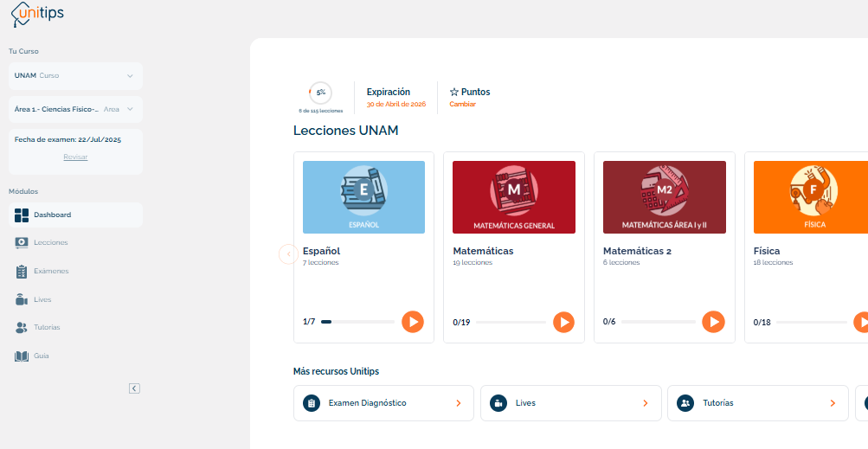Open the Área 1 Ciencias Físico dropdown
The image size is (868, 449).
[x=76, y=110]
